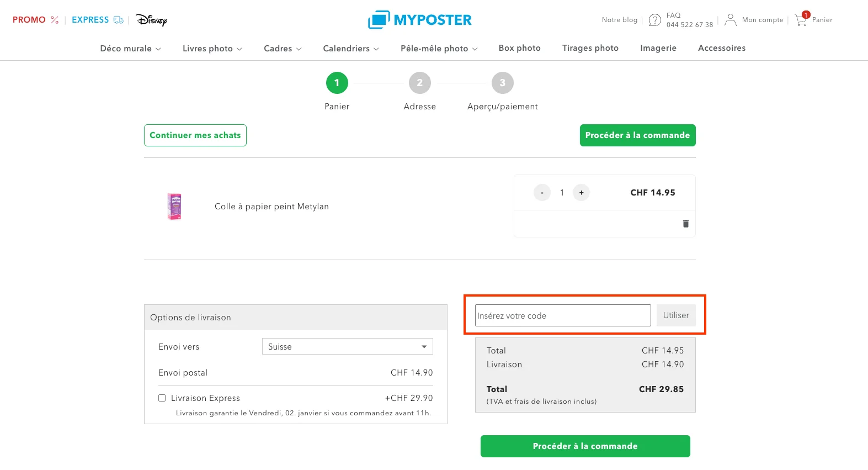Click the CHF 29.85 total amount
This screenshot has height=470, width=868.
tap(661, 389)
